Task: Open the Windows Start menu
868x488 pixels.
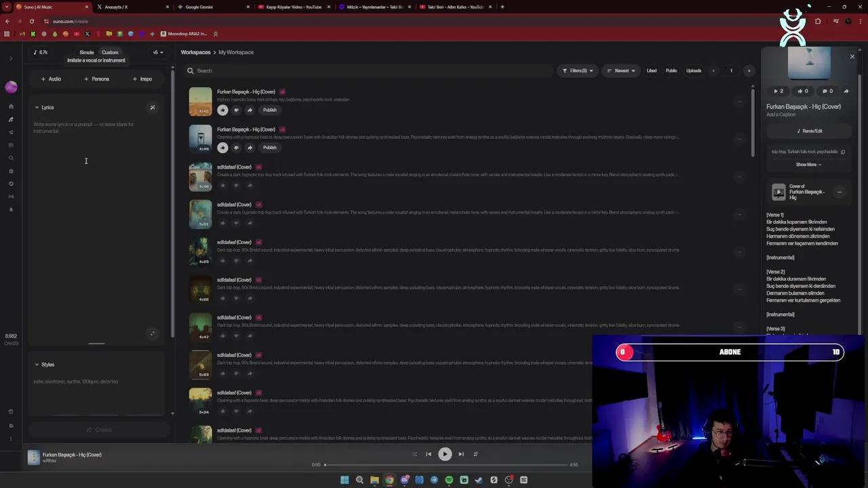Action: 344,480
